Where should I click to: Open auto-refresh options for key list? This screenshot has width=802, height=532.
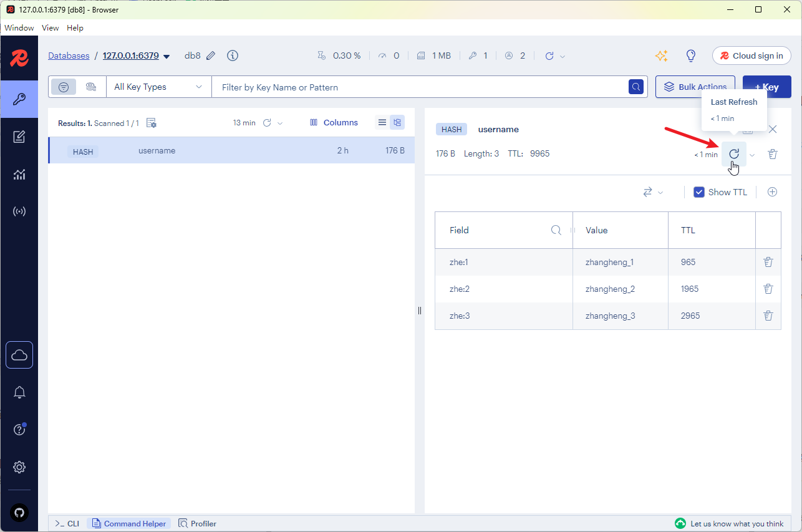(x=280, y=123)
